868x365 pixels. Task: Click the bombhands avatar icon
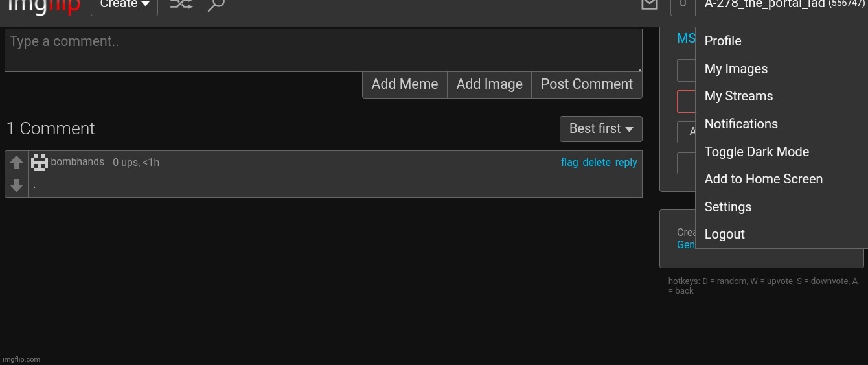pos(40,163)
